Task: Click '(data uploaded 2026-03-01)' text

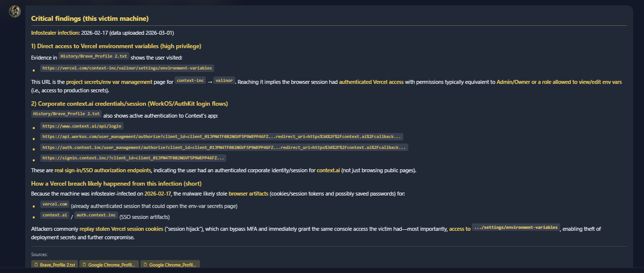Action: point(141,33)
